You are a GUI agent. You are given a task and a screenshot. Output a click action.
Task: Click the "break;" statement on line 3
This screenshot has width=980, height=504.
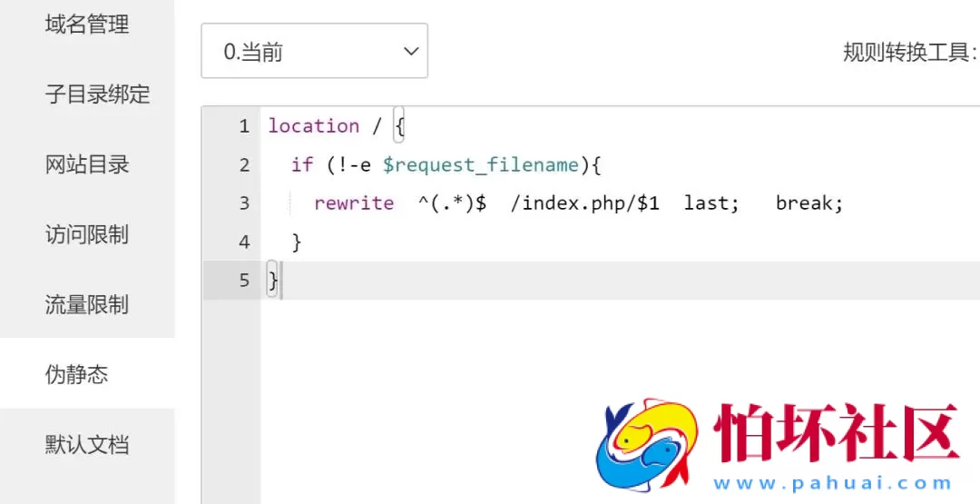tap(809, 203)
